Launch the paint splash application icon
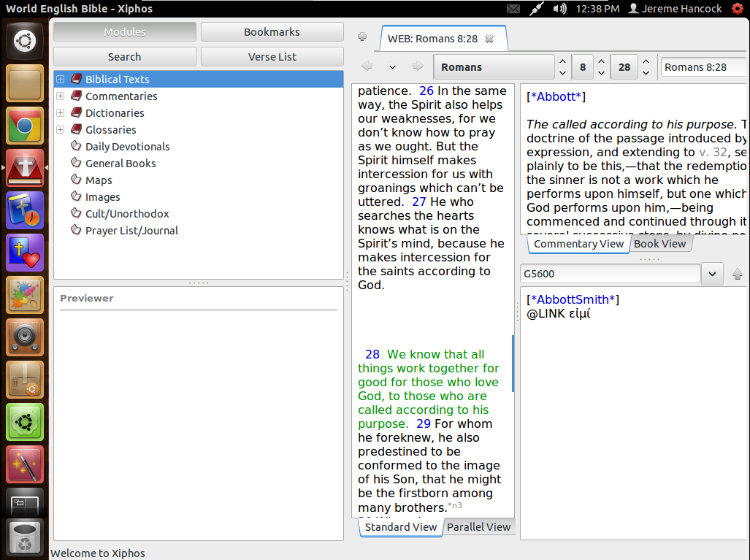This screenshot has height=560, width=750. pos(24,295)
